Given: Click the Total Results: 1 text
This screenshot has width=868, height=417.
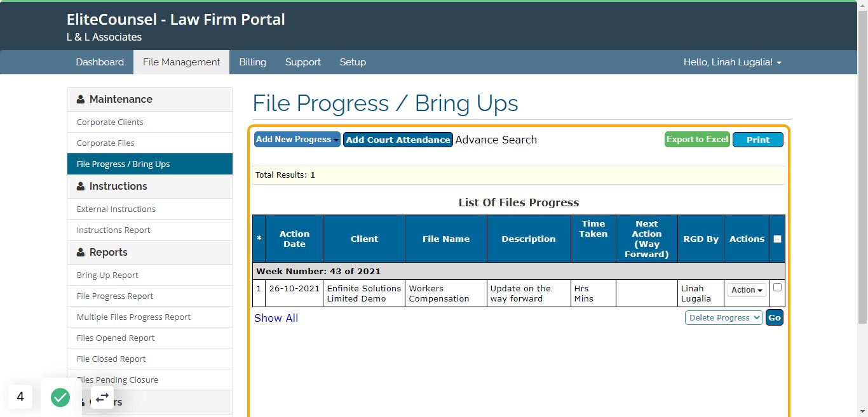Looking at the screenshot, I should pos(285,175).
